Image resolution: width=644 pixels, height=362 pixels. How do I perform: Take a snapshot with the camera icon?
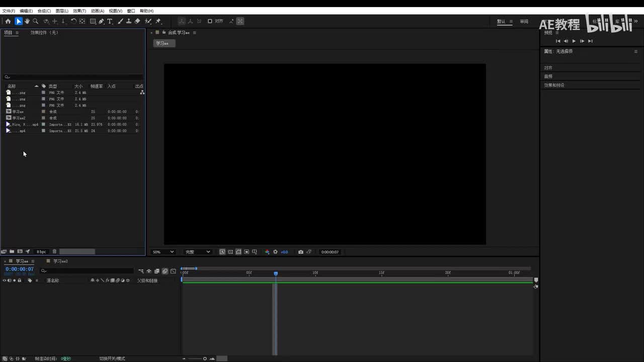pyautogui.click(x=300, y=252)
